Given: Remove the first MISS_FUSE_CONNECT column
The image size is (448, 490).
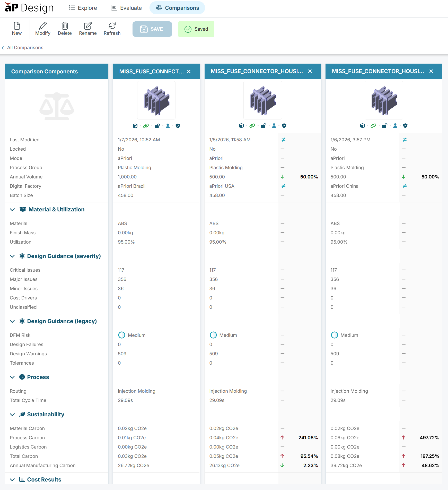Looking at the screenshot, I should [x=189, y=72].
